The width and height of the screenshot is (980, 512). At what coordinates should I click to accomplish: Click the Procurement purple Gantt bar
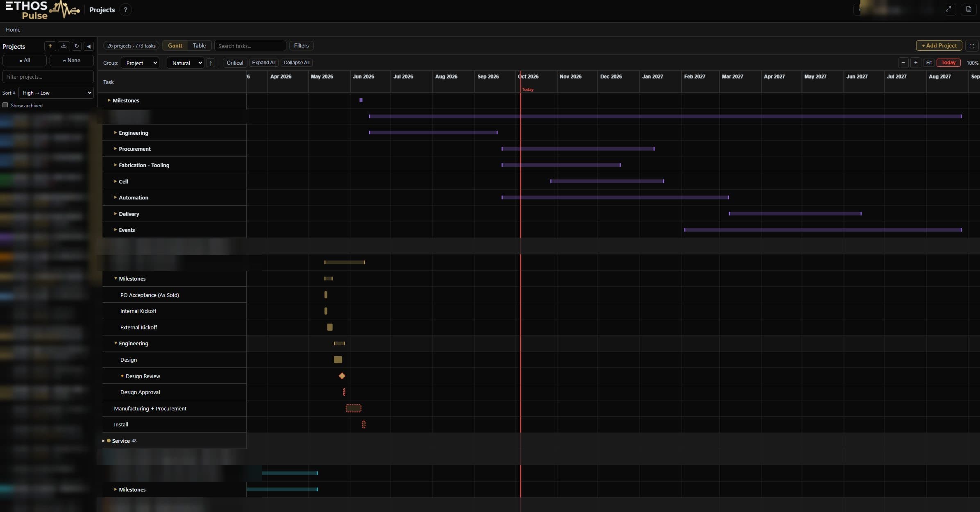coord(578,149)
